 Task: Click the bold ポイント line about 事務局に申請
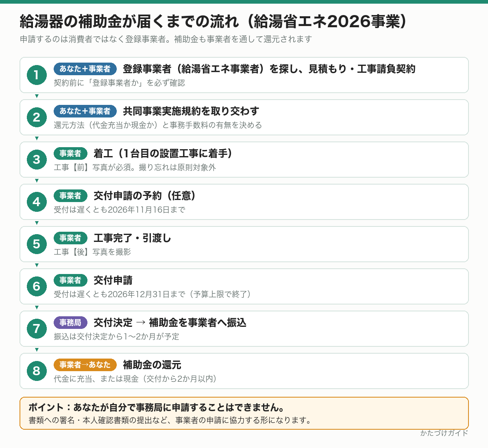(156, 407)
